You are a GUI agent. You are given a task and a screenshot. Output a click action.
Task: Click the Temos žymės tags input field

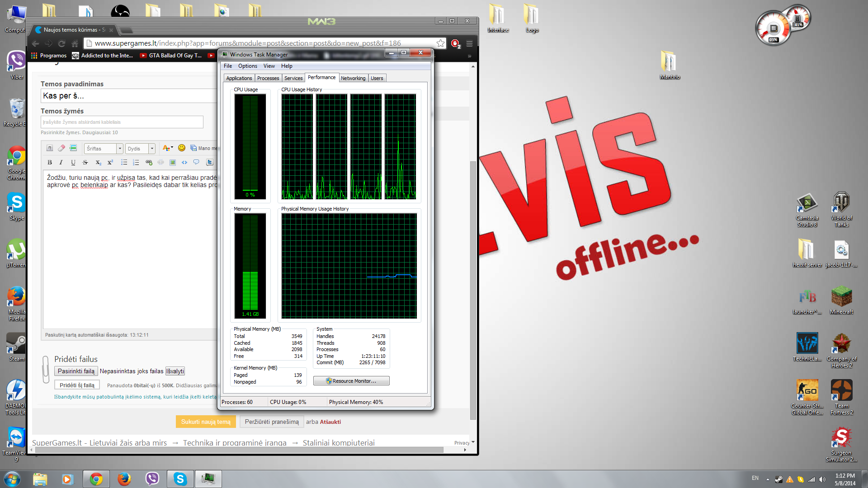pos(122,122)
